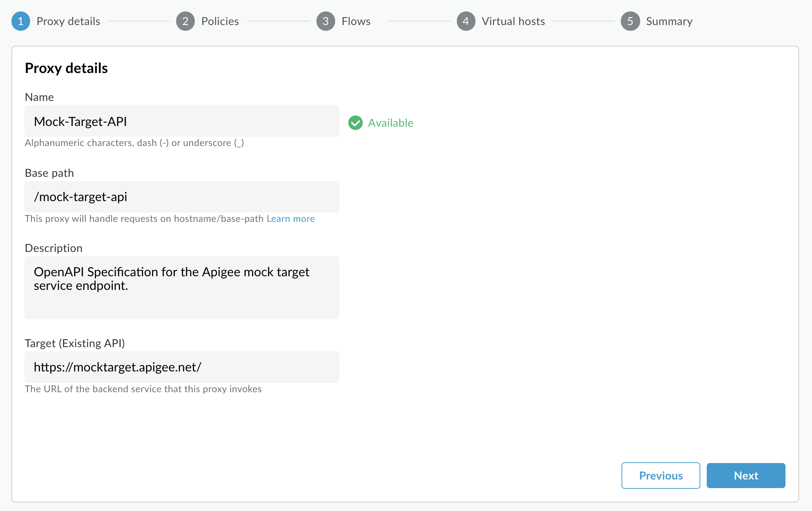Click the Next button to proceed
The width and height of the screenshot is (812, 511).
tap(746, 475)
